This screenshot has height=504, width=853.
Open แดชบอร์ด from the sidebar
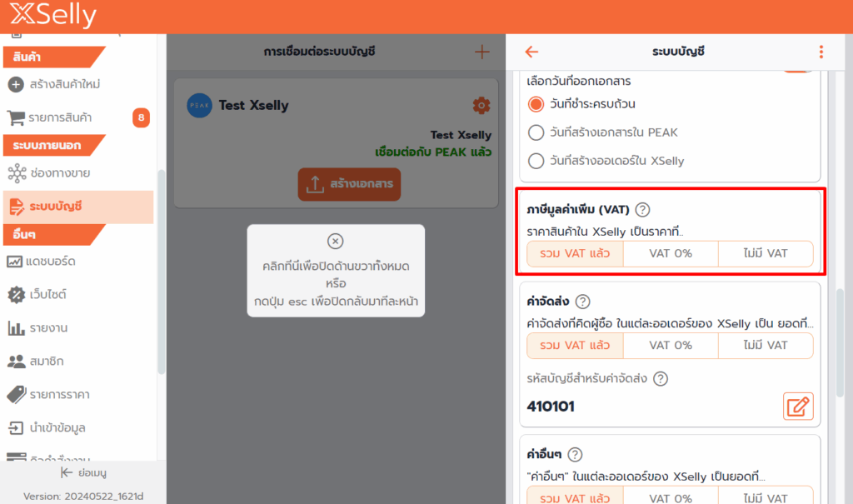[52, 262]
